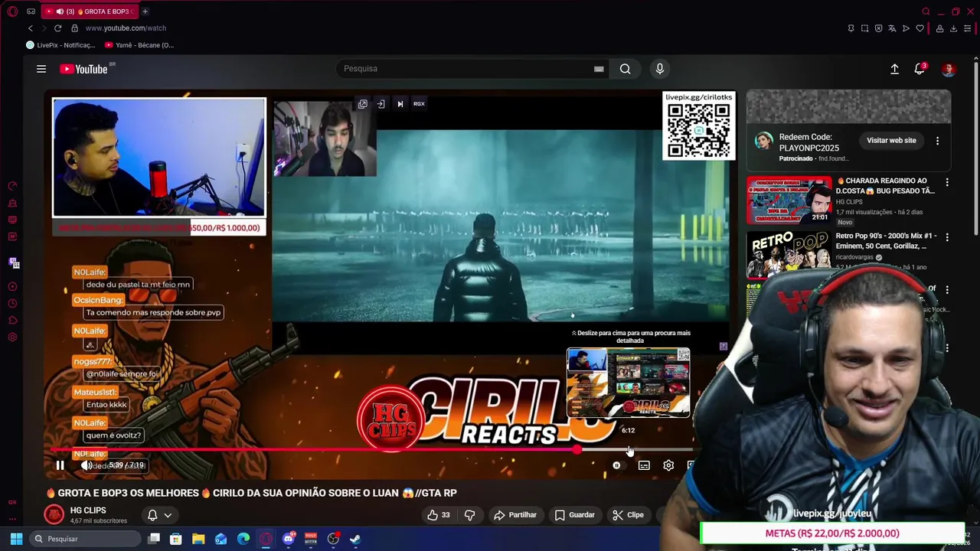Open Steam from the taskbar
Viewport: 980px width, 551px height.
pos(355,539)
